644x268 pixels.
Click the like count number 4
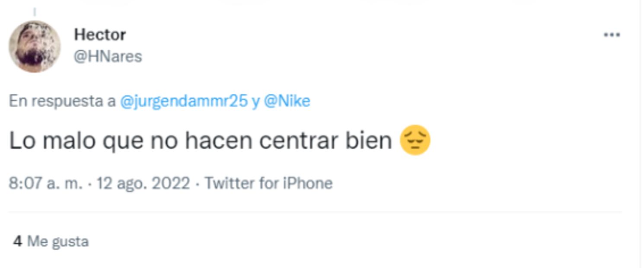click(17, 241)
